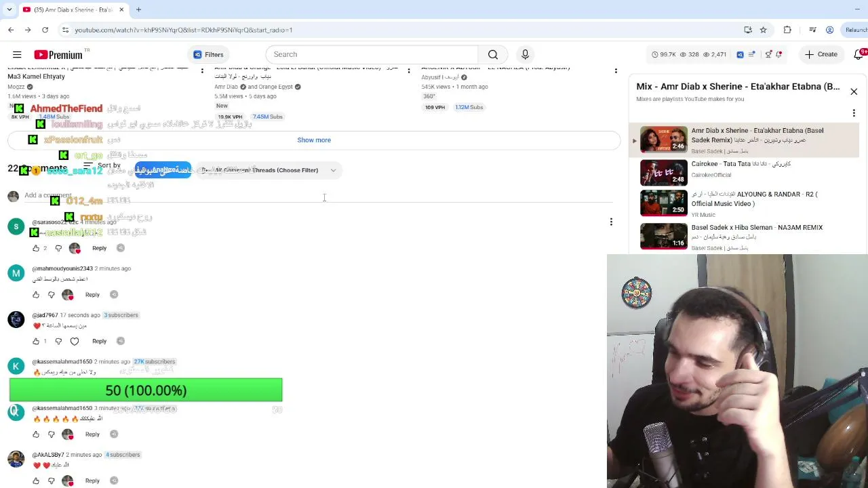Open the browser extensions puzzle icon
Image resolution: width=868 pixels, height=488 pixels.
tap(787, 30)
